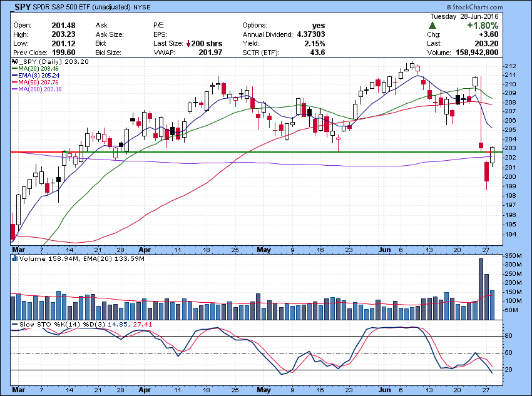
Task: Click the Volume 158.94M, EMA(20) 133.59M label
Action: tap(82, 259)
